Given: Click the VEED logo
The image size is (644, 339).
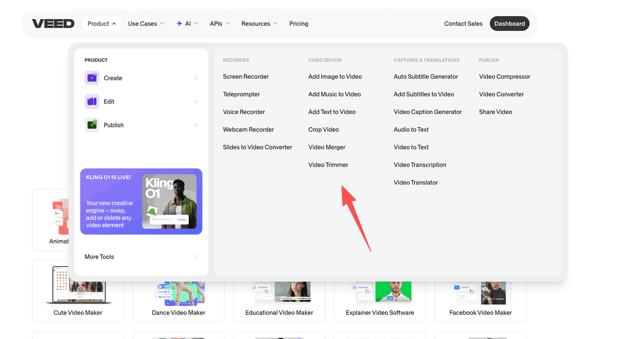Looking at the screenshot, I should (x=53, y=24).
